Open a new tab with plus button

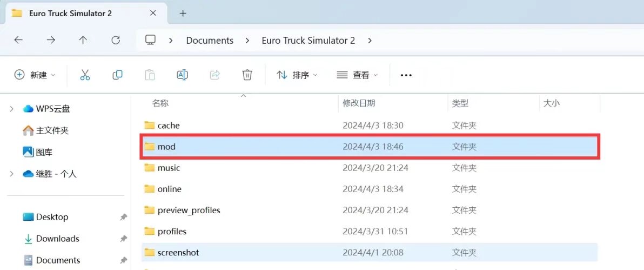click(x=183, y=13)
